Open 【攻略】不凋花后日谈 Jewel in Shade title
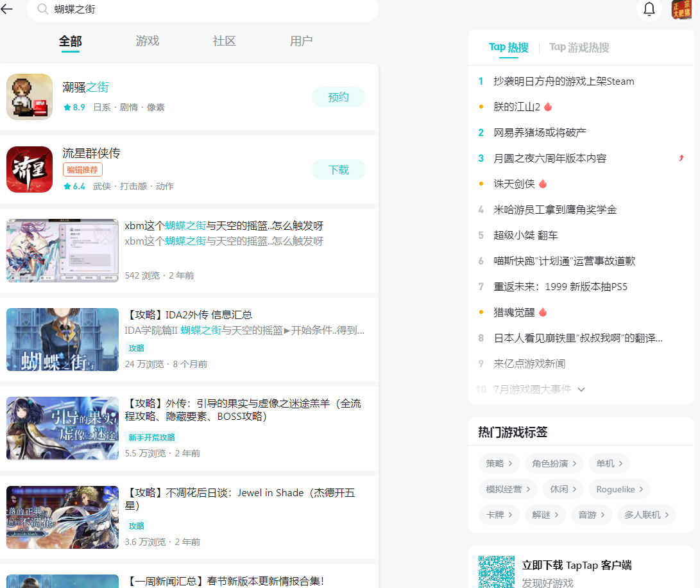700x588 pixels. coord(240,499)
